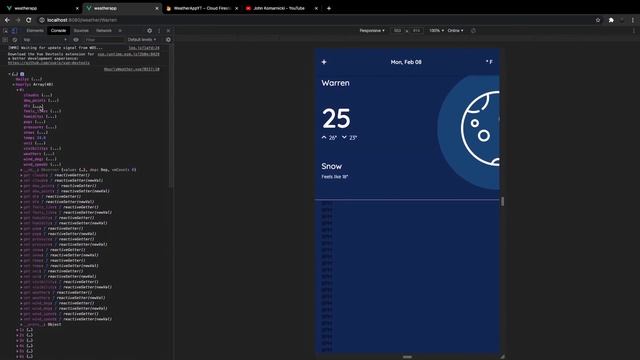Collapse the logged root object

(9, 74)
